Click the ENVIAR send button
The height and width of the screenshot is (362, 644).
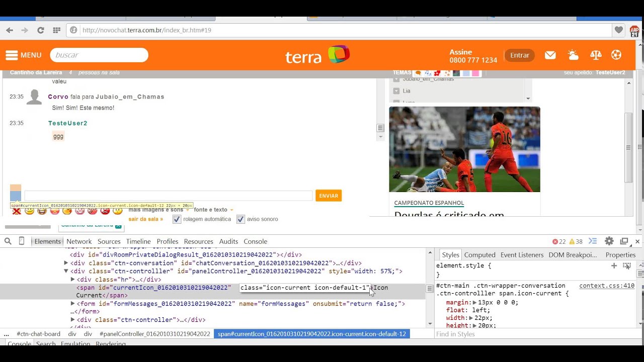[x=329, y=196]
